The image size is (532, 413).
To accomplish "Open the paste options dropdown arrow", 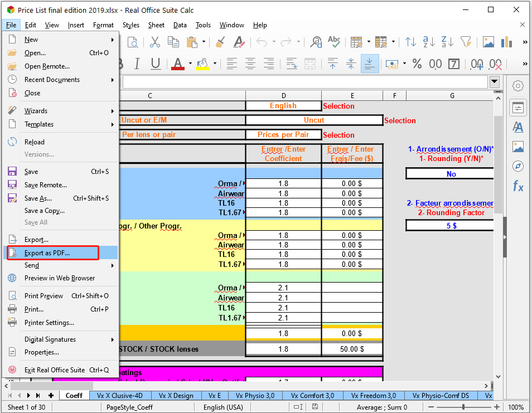I will coord(204,42).
